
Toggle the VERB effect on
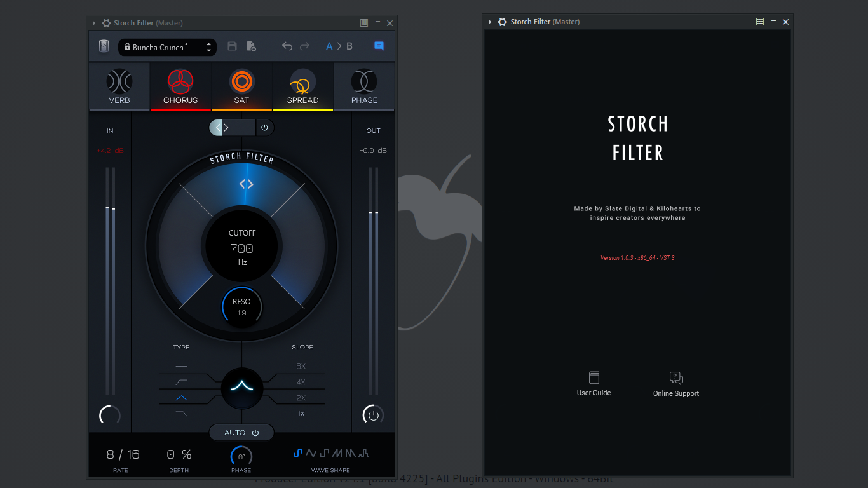pos(119,86)
